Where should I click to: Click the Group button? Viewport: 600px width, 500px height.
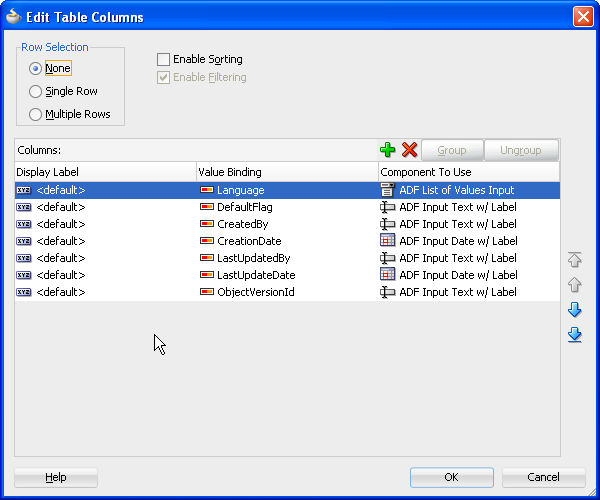(452, 150)
